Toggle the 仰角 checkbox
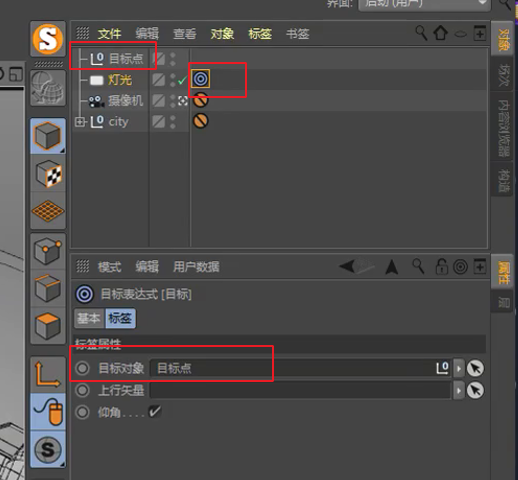This screenshot has height=480, width=518. click(155, 412)
